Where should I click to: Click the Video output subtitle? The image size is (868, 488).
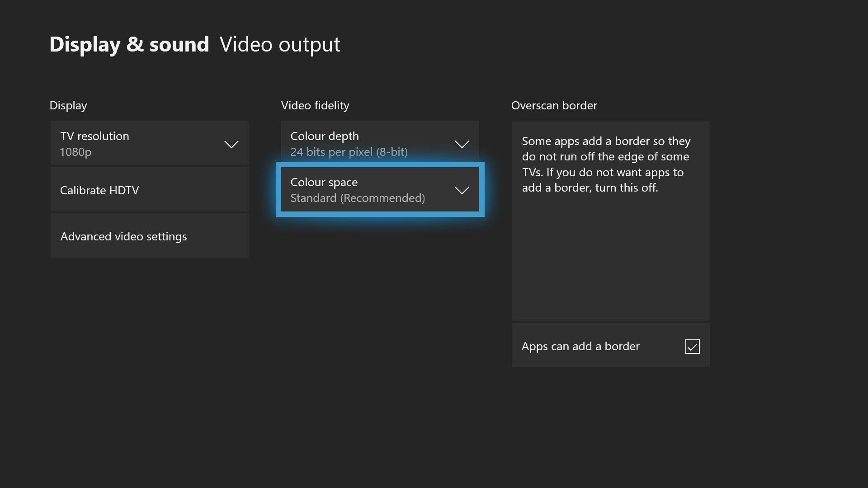click(x=280, y=44)
